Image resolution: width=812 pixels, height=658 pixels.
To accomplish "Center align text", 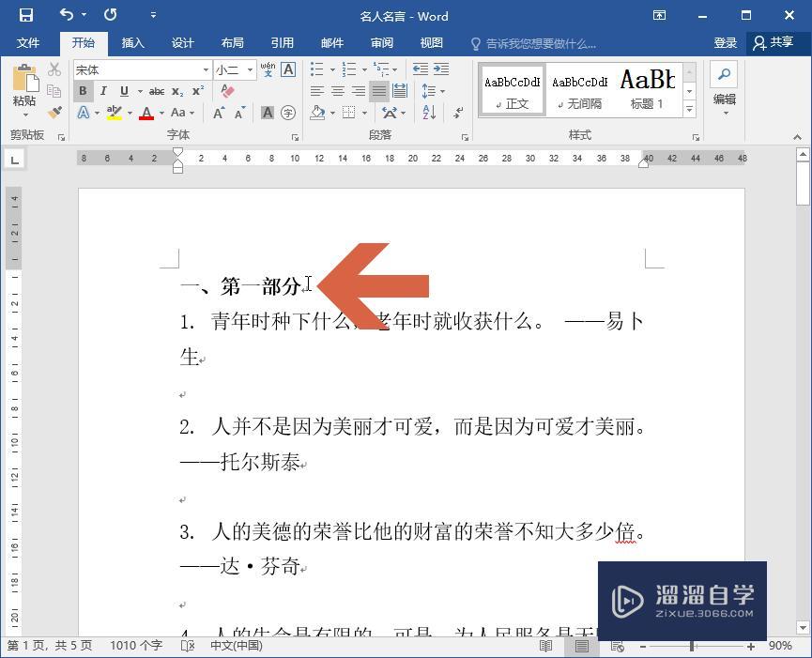I will 338,91.
